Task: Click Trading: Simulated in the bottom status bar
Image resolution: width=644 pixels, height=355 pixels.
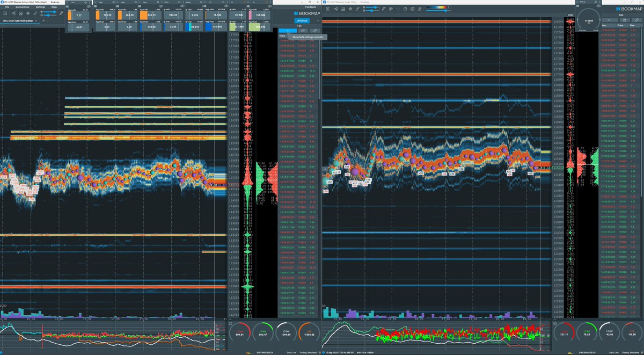Action: click(307, 352)
